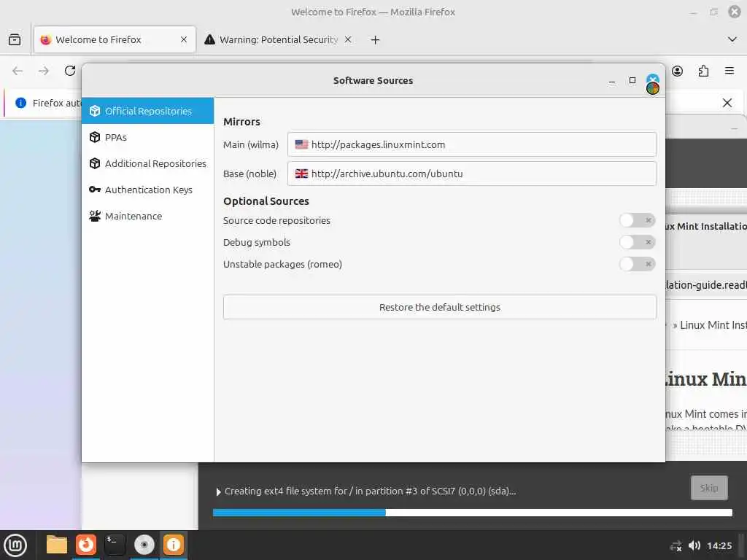Click the UK flag icon in Base mirror
The height and width of the screenshot is (560, 747).
point(301,174)
